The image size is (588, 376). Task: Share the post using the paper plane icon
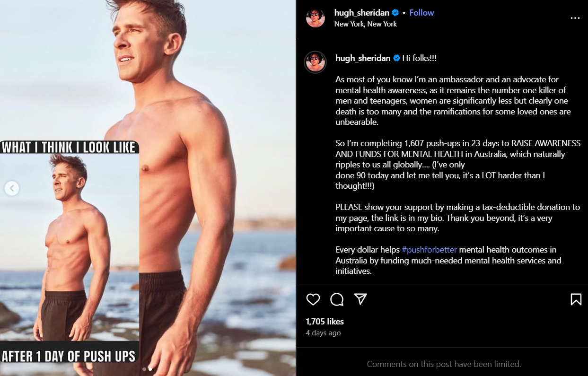[360, 299]
